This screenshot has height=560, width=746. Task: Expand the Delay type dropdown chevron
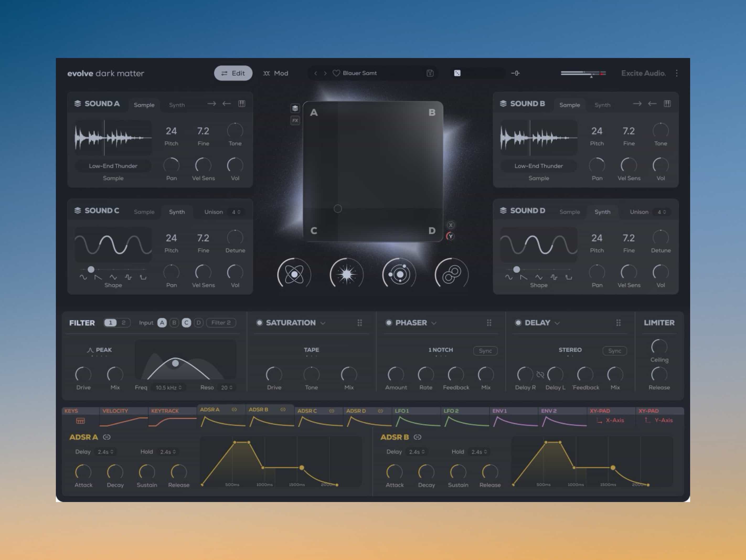[x=557, y=323]
